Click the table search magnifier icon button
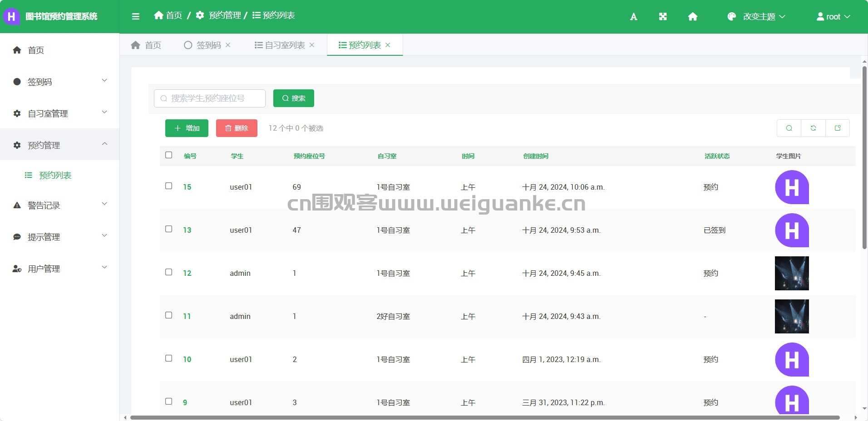This screenshot has height=421, width=868. [789, 128]
